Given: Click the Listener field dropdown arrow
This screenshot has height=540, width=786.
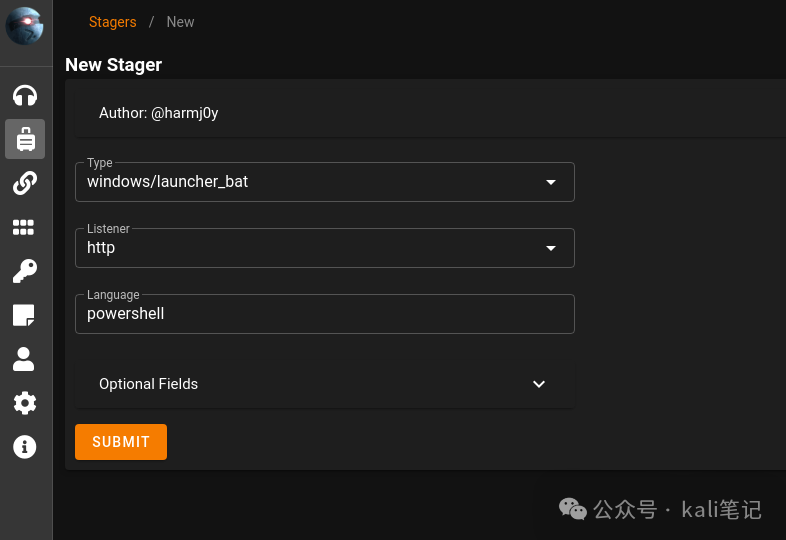Looking at the screenshot, I should point(551,248).
